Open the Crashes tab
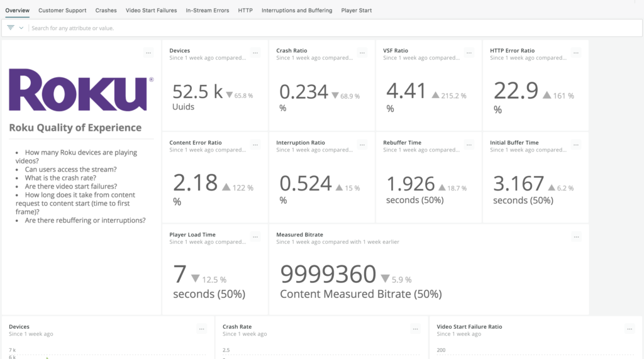 click(106, 10)
